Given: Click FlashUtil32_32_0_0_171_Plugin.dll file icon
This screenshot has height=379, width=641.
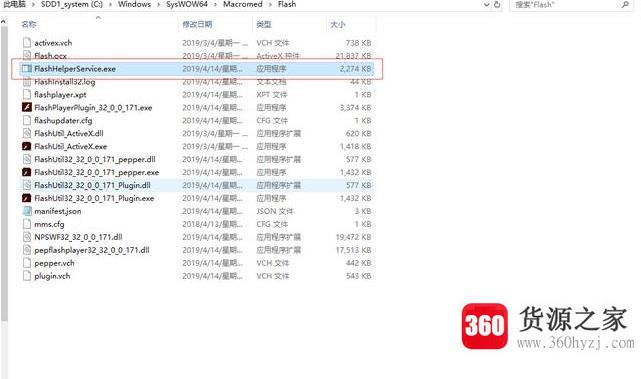Looking at the screenshot, I should coord(27,185).
